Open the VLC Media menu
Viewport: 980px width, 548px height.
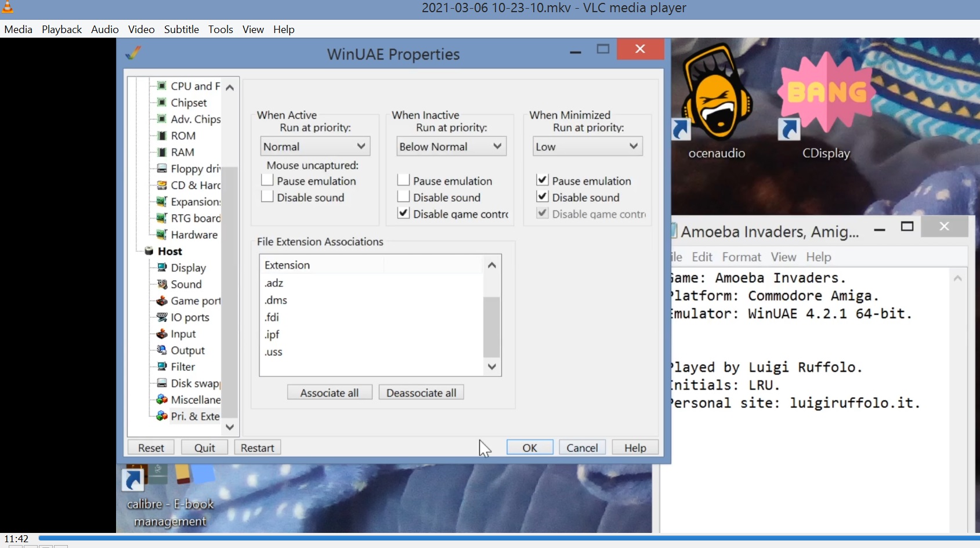pyautogui.click(x=19, y=29)
